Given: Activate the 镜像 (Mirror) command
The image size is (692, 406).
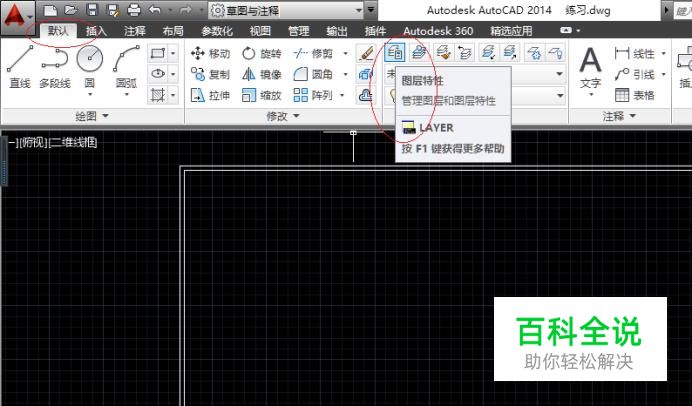Looking at the screenshot, I should [x=262, y=74].
